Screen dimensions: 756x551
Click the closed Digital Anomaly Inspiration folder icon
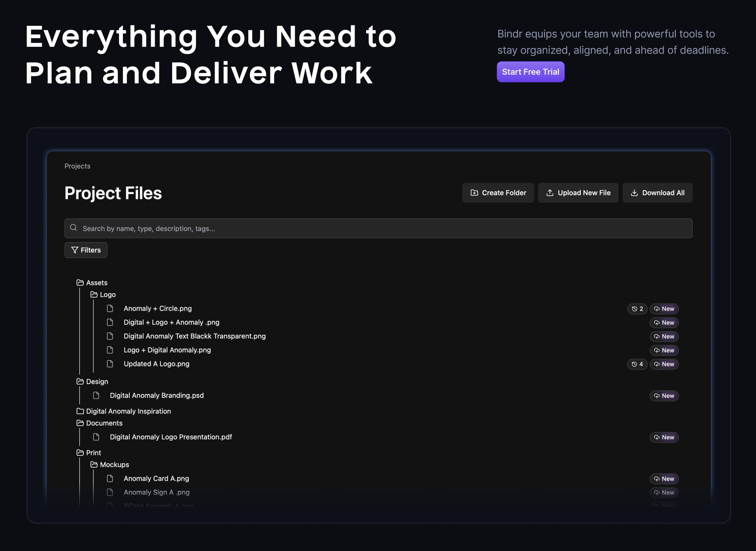click(x=80, y=411)
